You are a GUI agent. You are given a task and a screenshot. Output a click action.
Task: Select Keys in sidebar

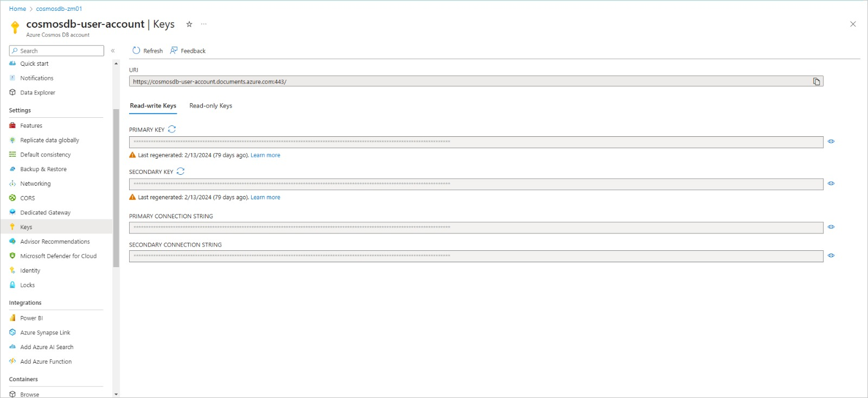pyautogui.click(x=56, y=227)
